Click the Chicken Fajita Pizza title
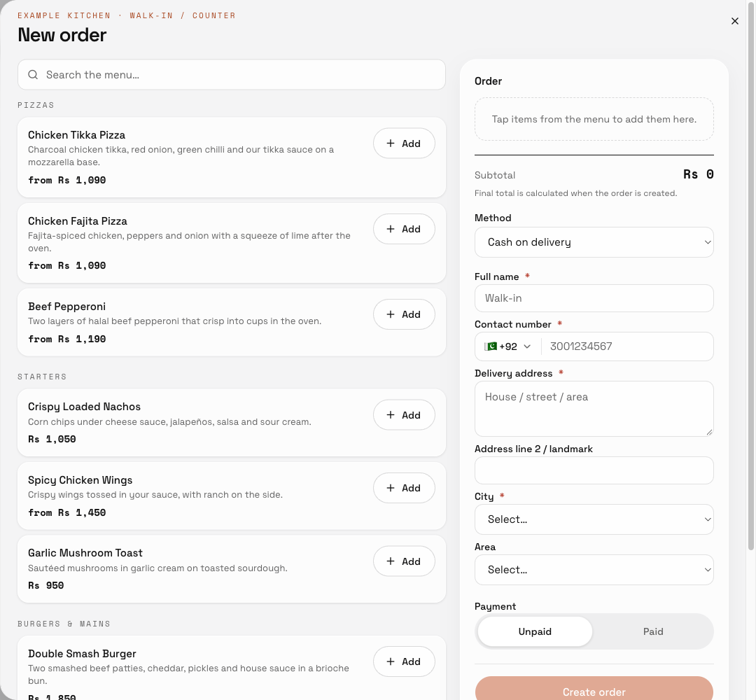Screen dimensions: 756x700 [x=78, y=221]
